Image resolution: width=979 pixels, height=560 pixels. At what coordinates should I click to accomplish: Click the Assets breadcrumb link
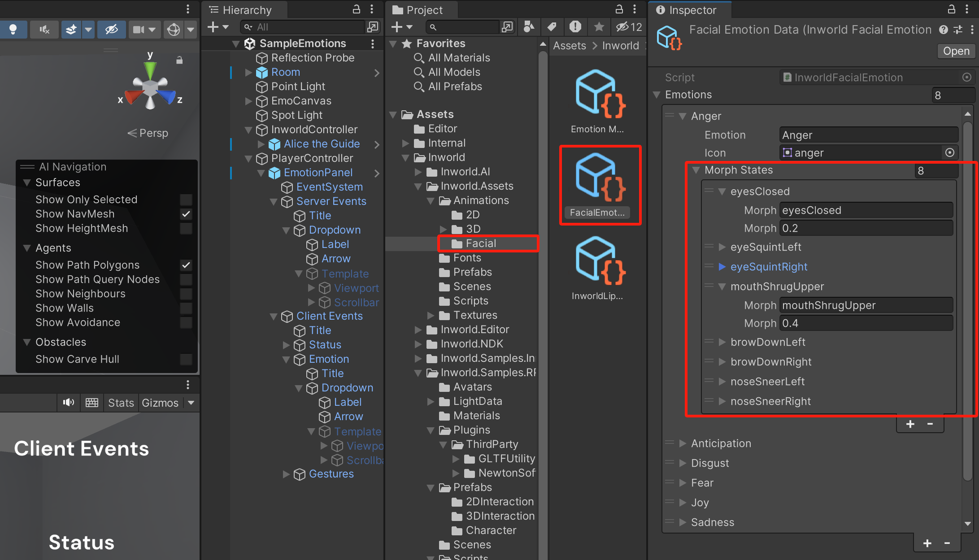click(x=570, y=45)
